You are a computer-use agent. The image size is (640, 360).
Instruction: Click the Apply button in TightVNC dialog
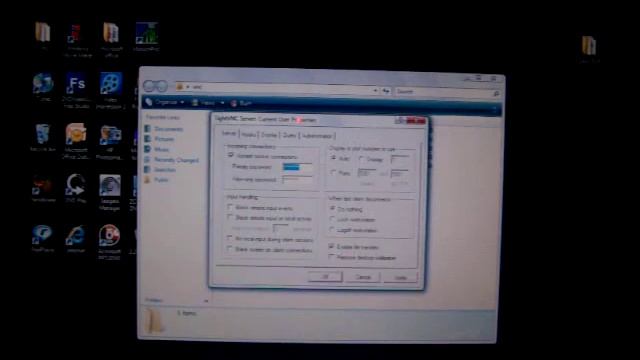pyautogui.click(x=400, y=278)
